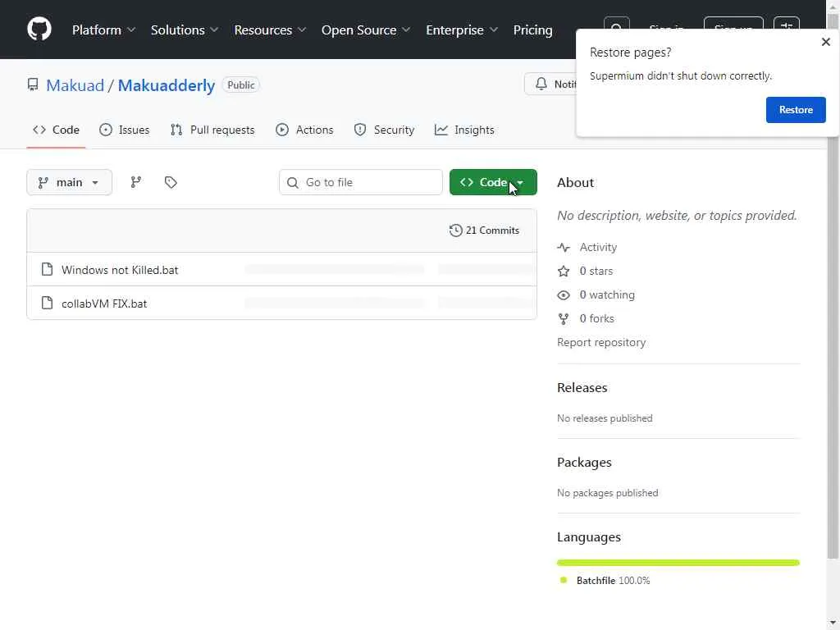840x630 pixels.
Task: Close the Restore pages popup
Action: pos(825,42)
